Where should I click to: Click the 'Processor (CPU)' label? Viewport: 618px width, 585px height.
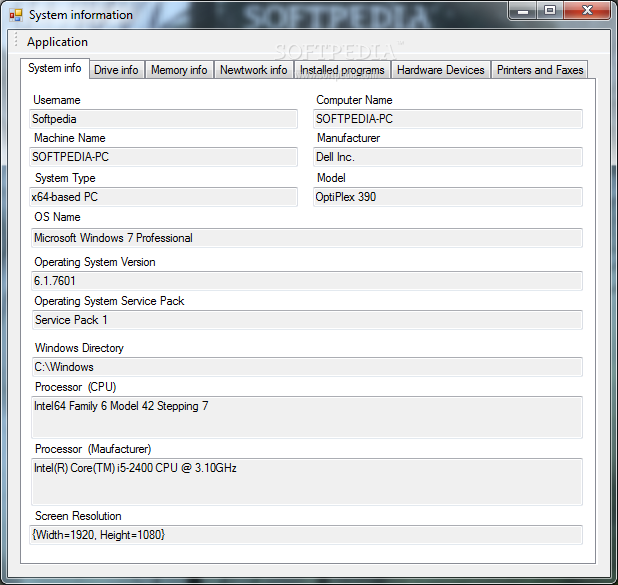click(x=75, y=387)
